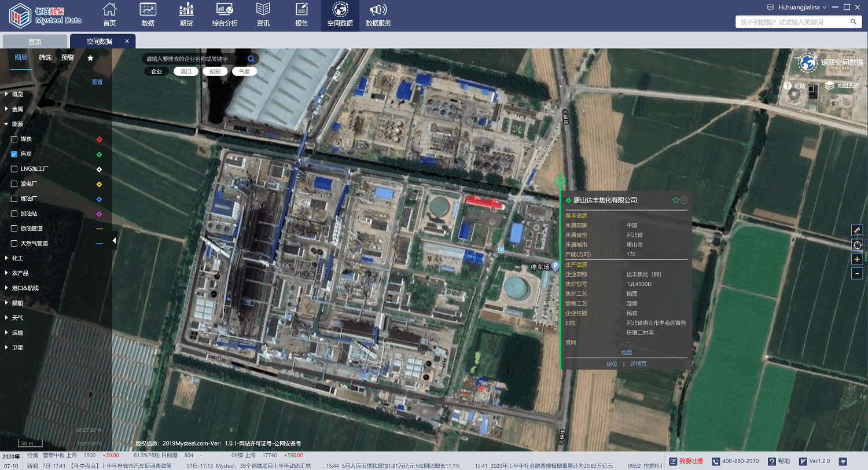Enable the 发电厂 power plant checkbox

(x=14, y=184)
